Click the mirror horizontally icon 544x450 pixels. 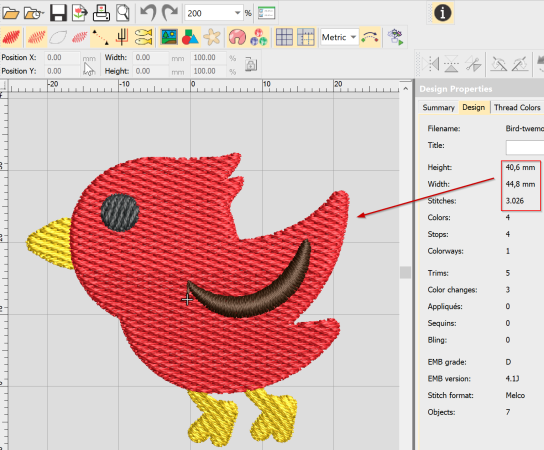pos(431,63)
